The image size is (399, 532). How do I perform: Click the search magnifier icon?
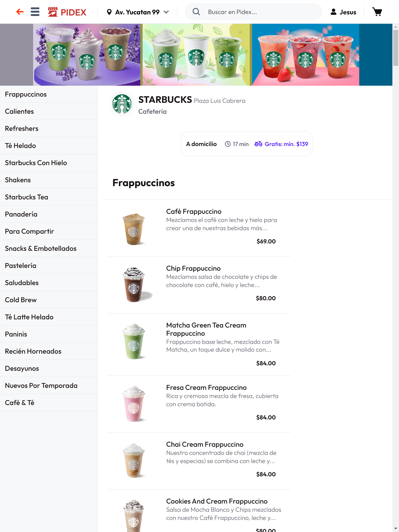[196, 12]
